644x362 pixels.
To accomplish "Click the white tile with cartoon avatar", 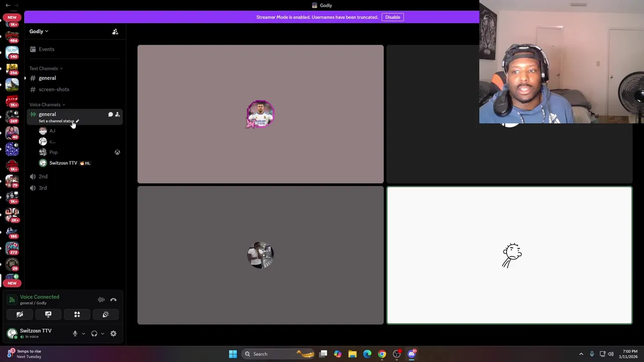I will pyautogui.click(x=509, y=255).
